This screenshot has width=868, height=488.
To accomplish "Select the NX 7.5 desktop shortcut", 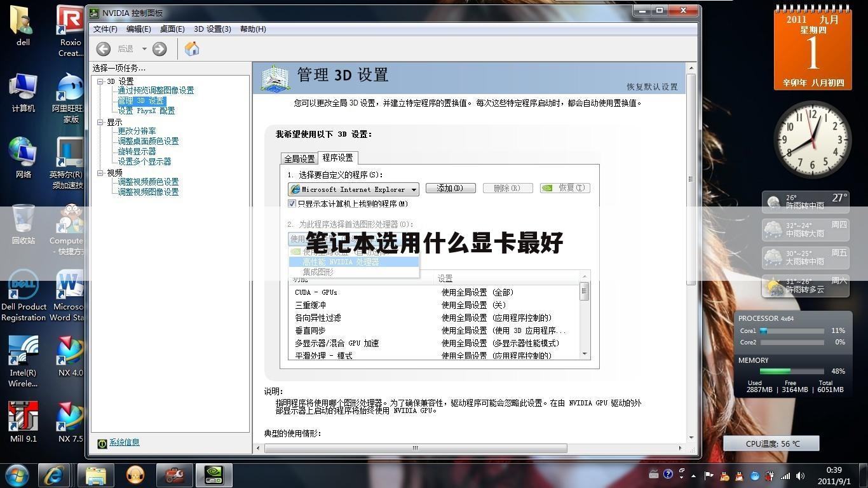I will (71, 423).
